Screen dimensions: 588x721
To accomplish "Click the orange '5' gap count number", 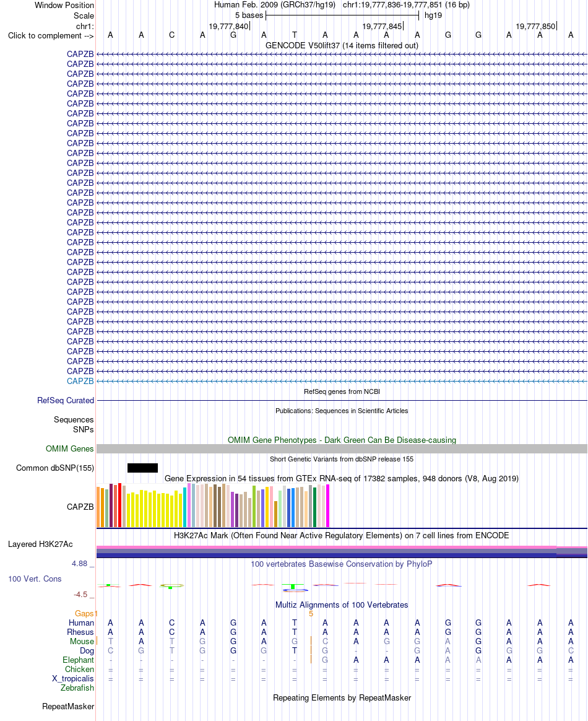I will click(x=311, y=614).
